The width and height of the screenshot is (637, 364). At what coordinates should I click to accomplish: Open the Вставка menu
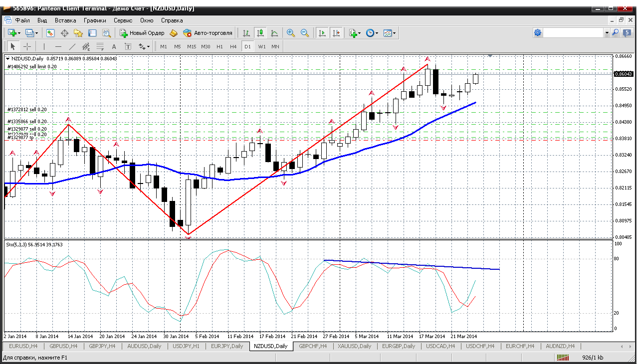65,20
